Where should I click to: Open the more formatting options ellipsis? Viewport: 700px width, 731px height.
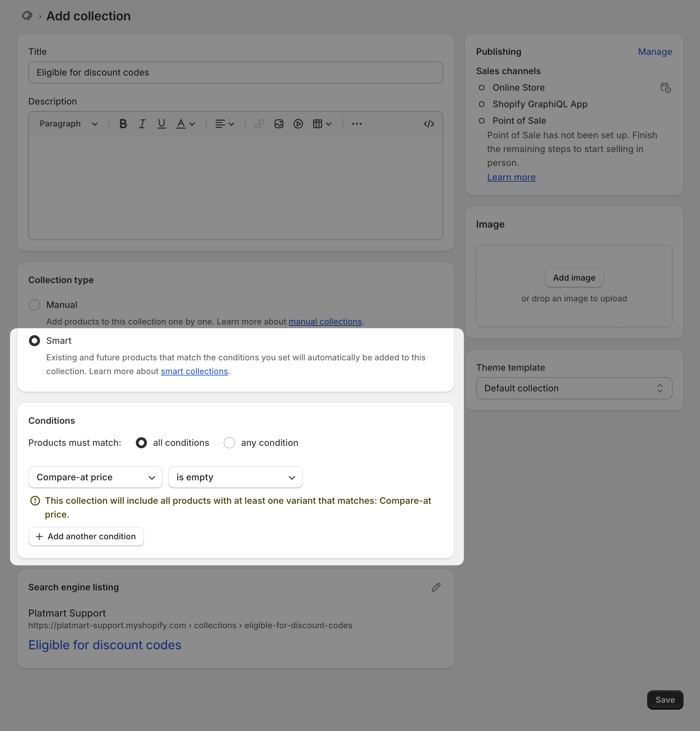click(x=357, y=124)
